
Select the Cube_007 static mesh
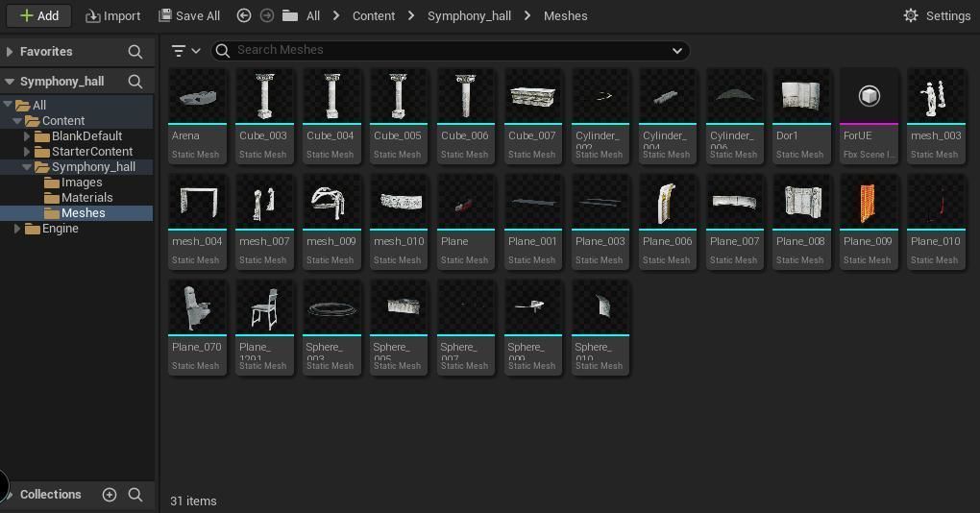click(534, 116)
